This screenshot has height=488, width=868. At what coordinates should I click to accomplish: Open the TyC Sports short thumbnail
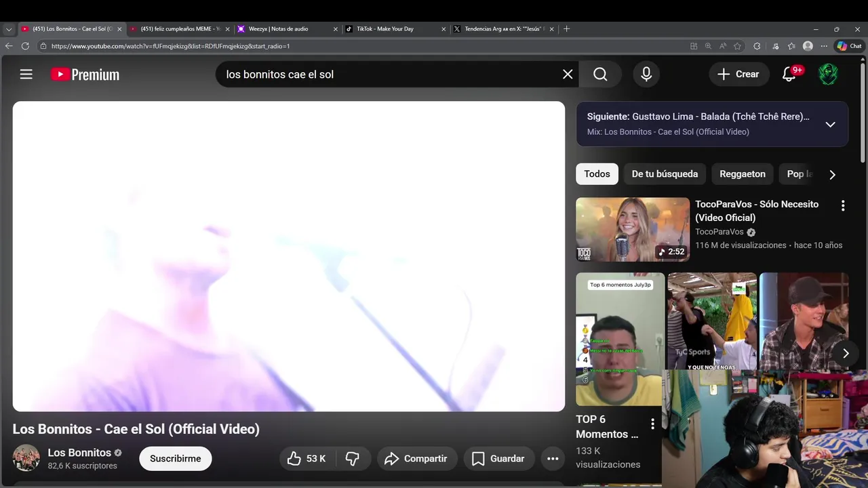click(x=712, y=321)
